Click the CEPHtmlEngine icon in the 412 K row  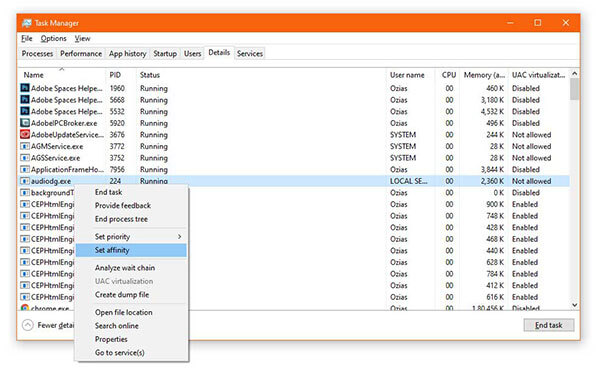tap(25, 285)
